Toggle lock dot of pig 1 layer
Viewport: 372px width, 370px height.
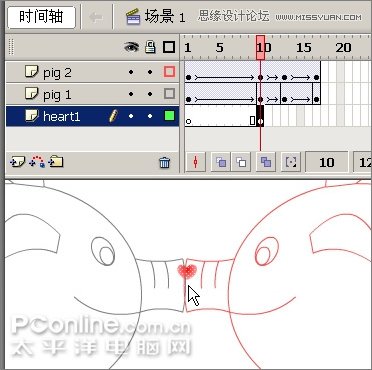[x=150, y=94]
